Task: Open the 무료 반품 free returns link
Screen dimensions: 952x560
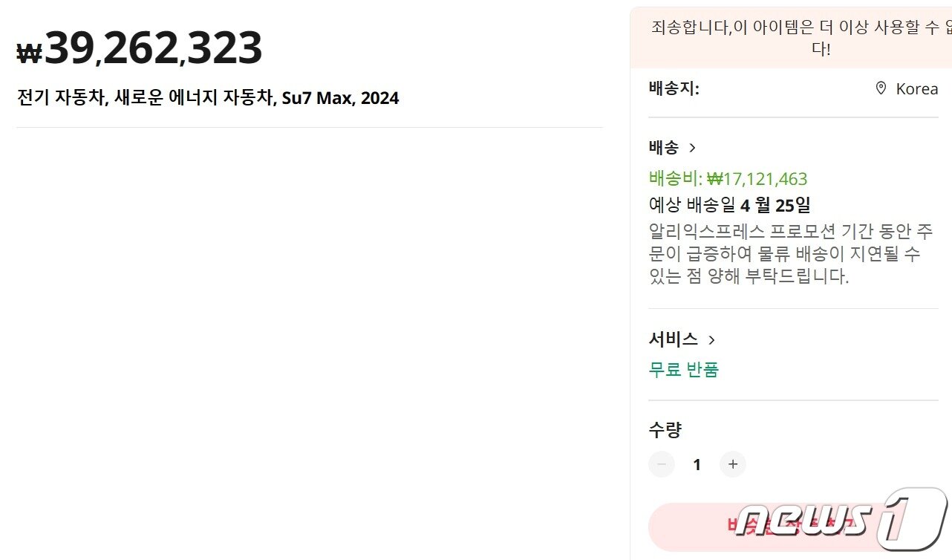Action: (x=684, y=369)
